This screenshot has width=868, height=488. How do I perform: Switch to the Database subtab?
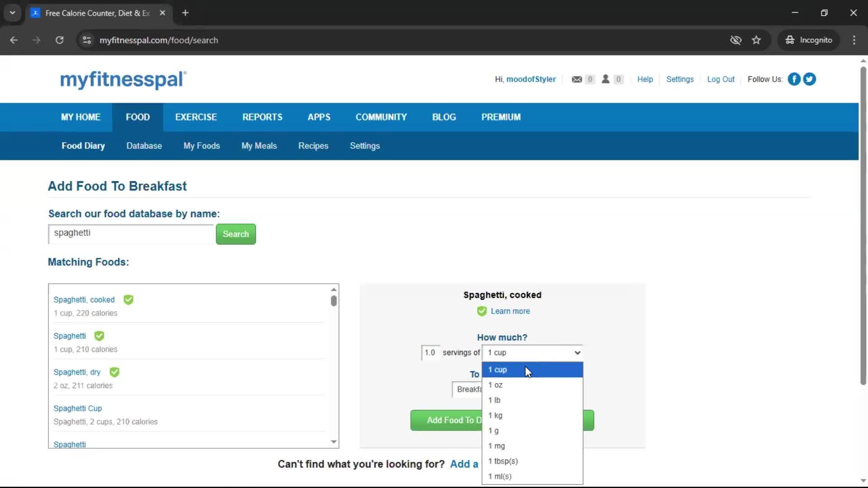point(144,146)
